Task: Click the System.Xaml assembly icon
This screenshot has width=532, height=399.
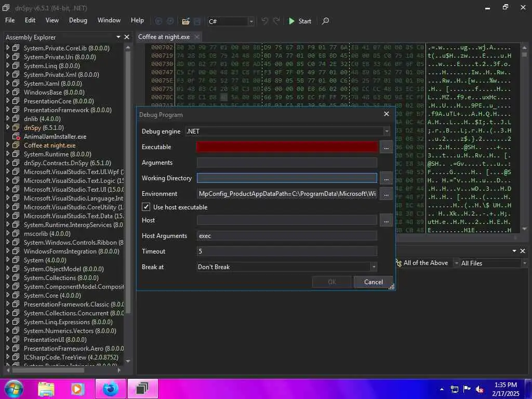Action: click(16, 84)
